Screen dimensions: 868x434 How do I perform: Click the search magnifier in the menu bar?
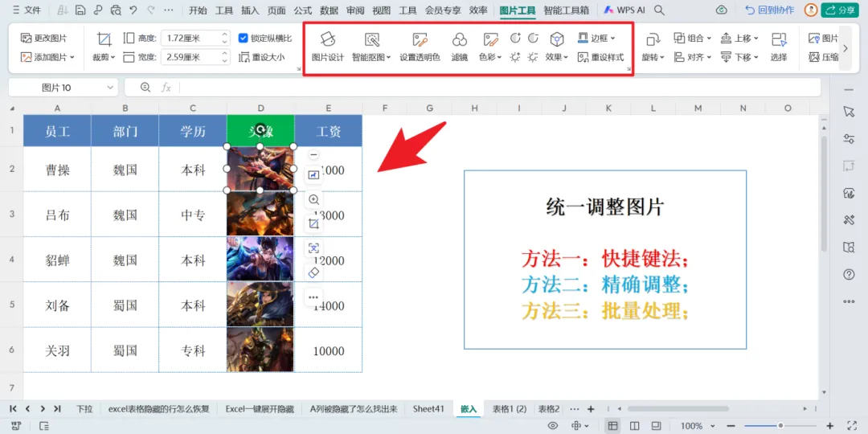659,10
